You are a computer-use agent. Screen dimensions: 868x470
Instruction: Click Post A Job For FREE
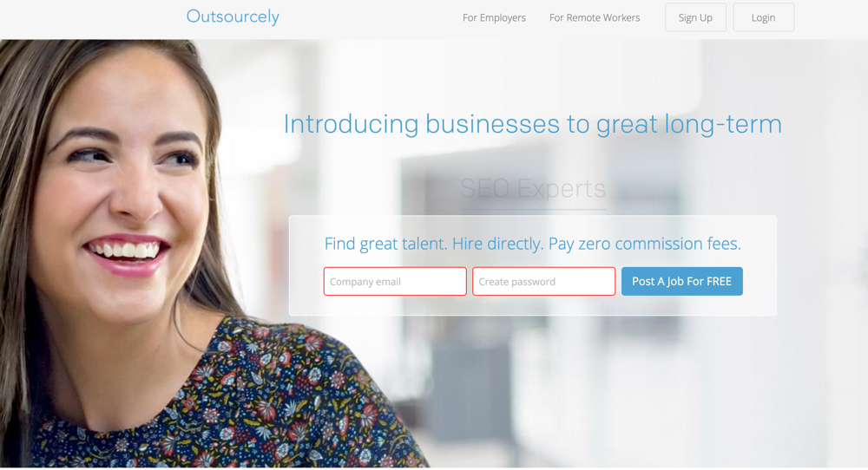682,282
